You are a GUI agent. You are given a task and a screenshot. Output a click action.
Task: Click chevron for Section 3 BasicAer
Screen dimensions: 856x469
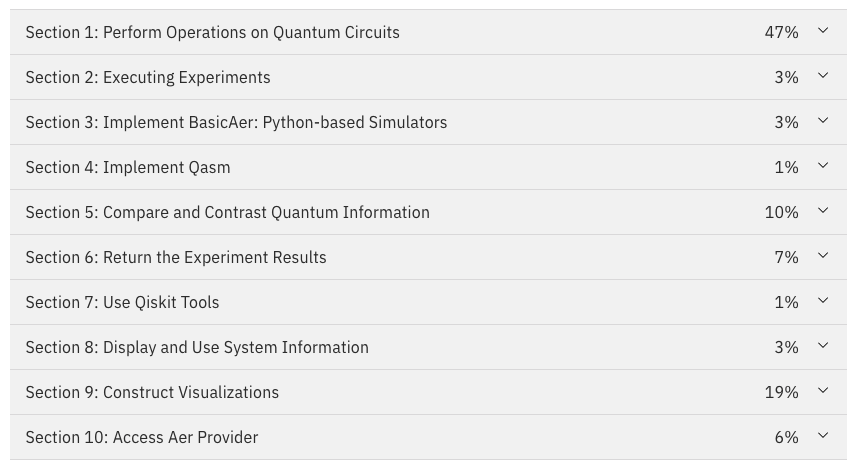[x=823, y=121]
